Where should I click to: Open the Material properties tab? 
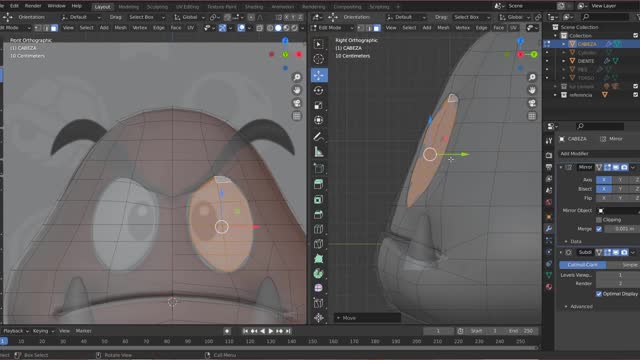tap(549, 287)
